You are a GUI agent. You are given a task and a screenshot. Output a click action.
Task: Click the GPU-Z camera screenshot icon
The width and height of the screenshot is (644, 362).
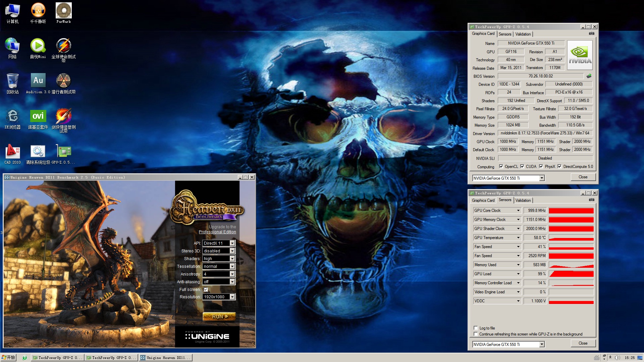(x=591, y=34)
